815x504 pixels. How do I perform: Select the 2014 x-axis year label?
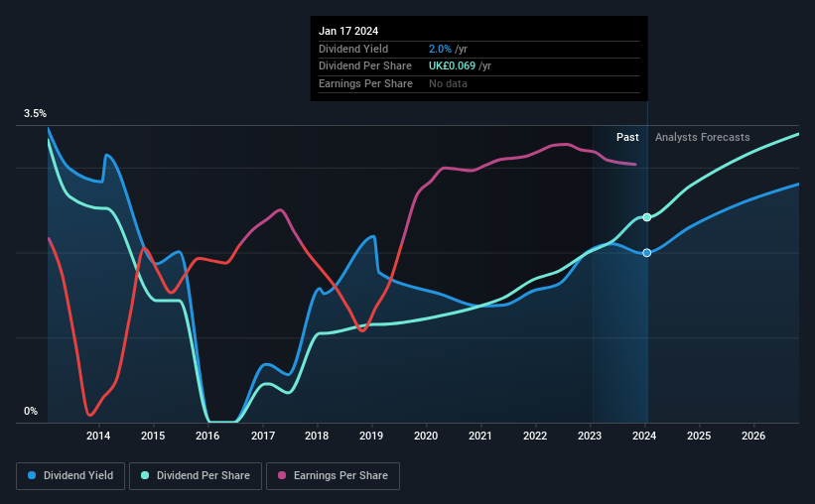click(x=98, y=436)
